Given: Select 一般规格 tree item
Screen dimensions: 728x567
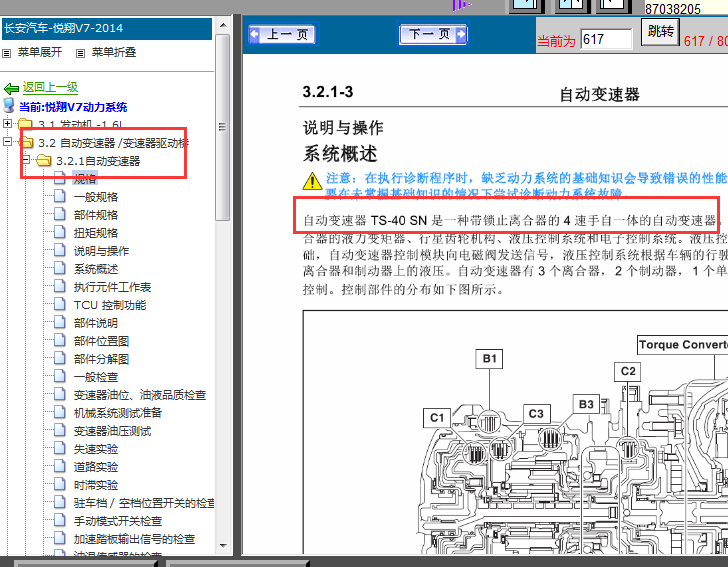Looking at the screenshot, I should click(96, 197).
